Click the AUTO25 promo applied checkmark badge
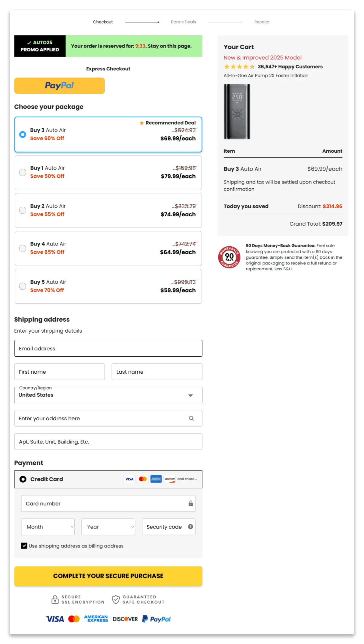364x644 pixels. 40,46
